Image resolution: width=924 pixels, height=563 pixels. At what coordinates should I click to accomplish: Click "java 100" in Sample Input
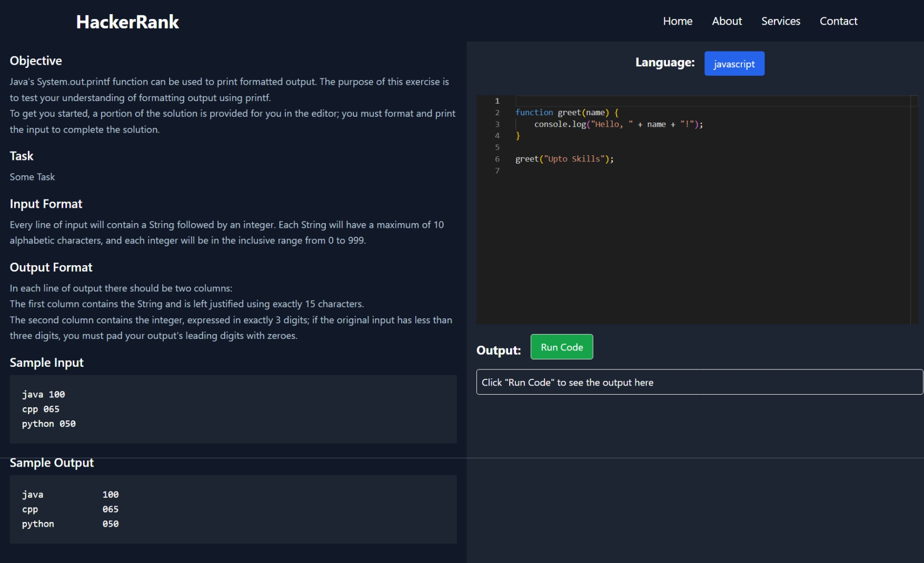pyautogui.click(x=43, y=395)
